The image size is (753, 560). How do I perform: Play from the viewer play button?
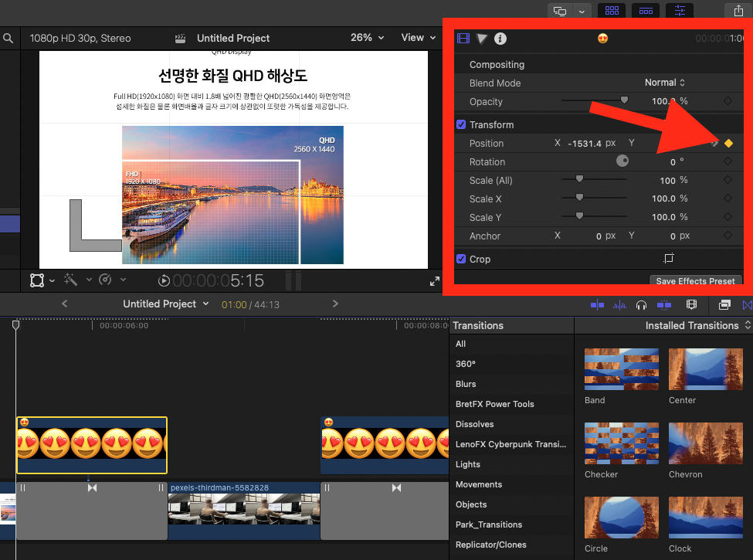[164, 280]
